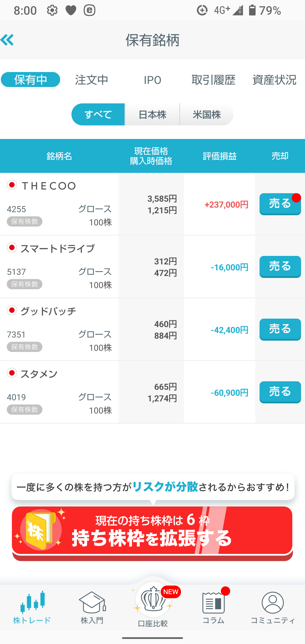Open the コミュニティ profile icon
305x644 pixels.
(273, 602)
